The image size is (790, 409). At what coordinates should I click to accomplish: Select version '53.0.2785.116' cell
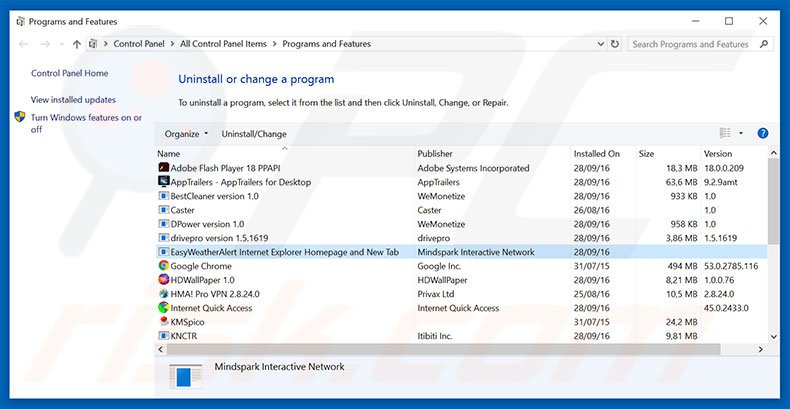pos(731,266)
